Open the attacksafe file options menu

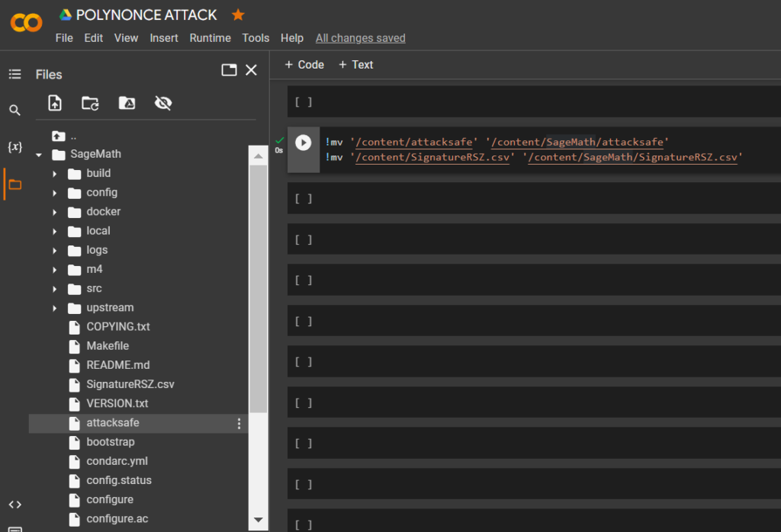[x=239, y=424]
